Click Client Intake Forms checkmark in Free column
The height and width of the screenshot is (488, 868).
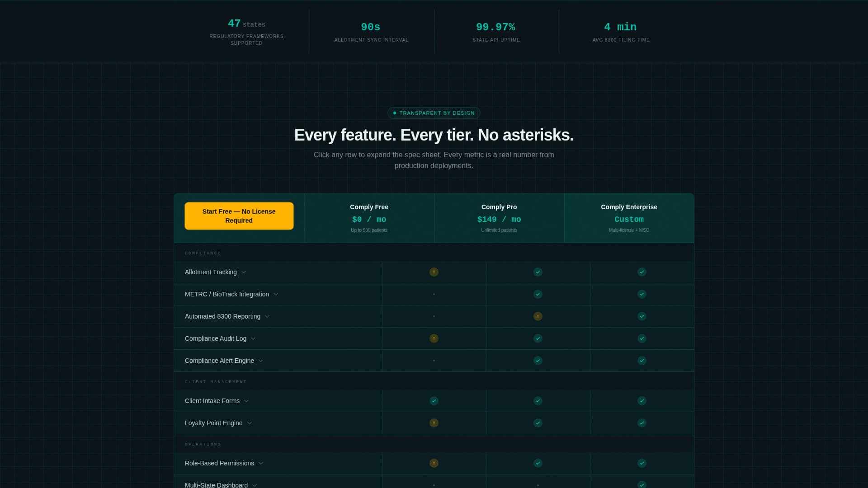point(434,401)
